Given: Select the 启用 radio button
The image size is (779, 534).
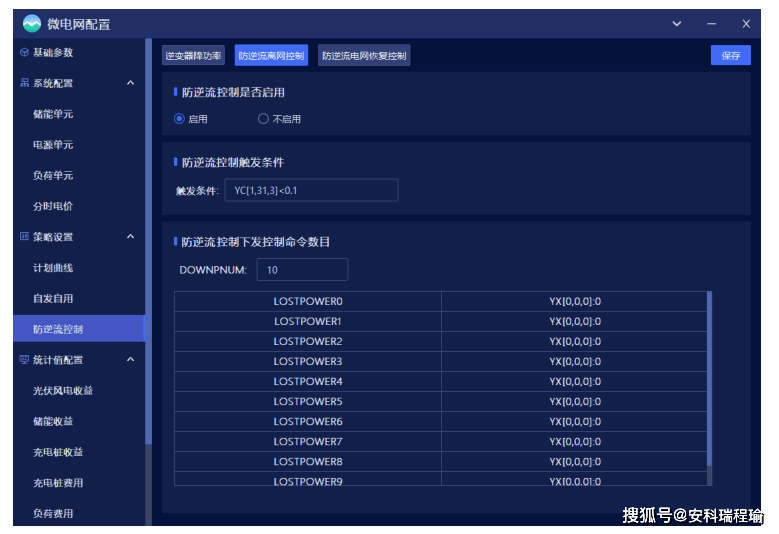Looking at the screenshot, I should point(179,119).
